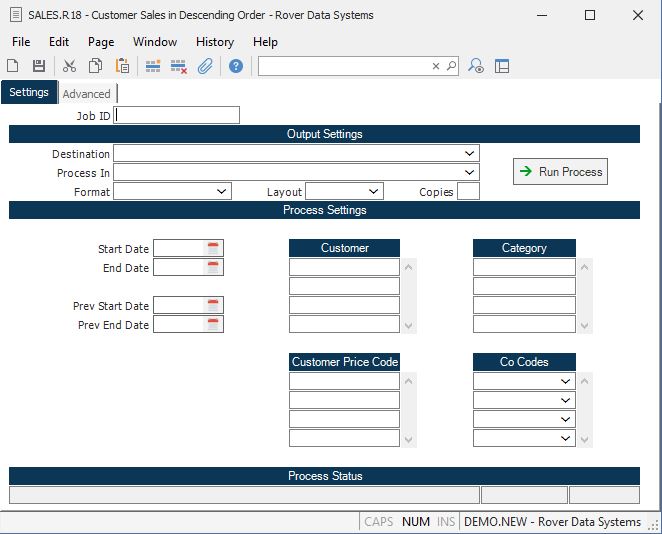Click the magnifier icon in the search box

[451, 66]
